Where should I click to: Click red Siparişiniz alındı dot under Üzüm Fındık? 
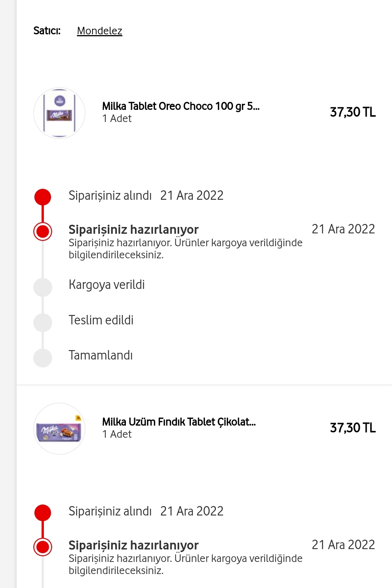coord(43,512)
